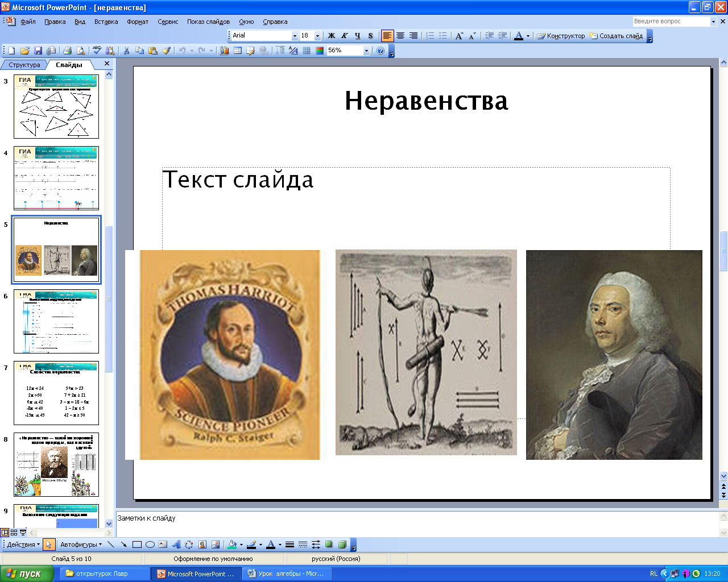Screen dimensions: 728x582
Task: Open the Введите вопрос dropdown arrow
Action: pyautogui.click(x=713, y=22)
